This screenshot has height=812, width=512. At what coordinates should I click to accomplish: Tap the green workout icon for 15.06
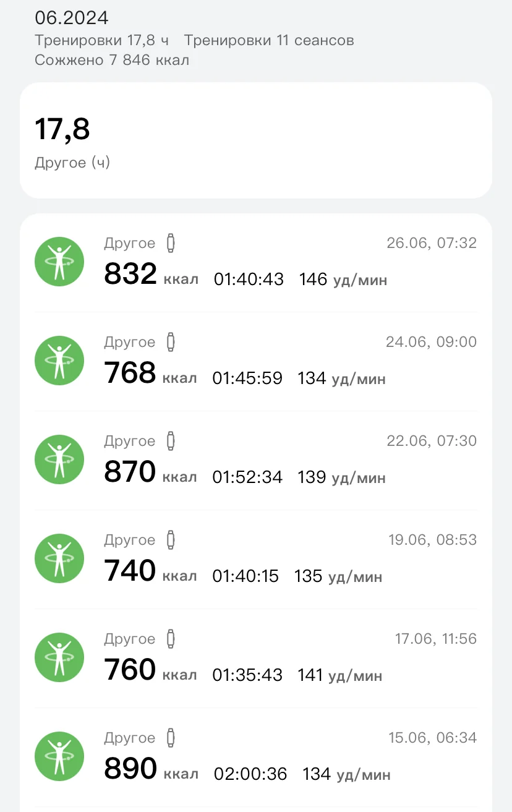click(x=59, y=756)
